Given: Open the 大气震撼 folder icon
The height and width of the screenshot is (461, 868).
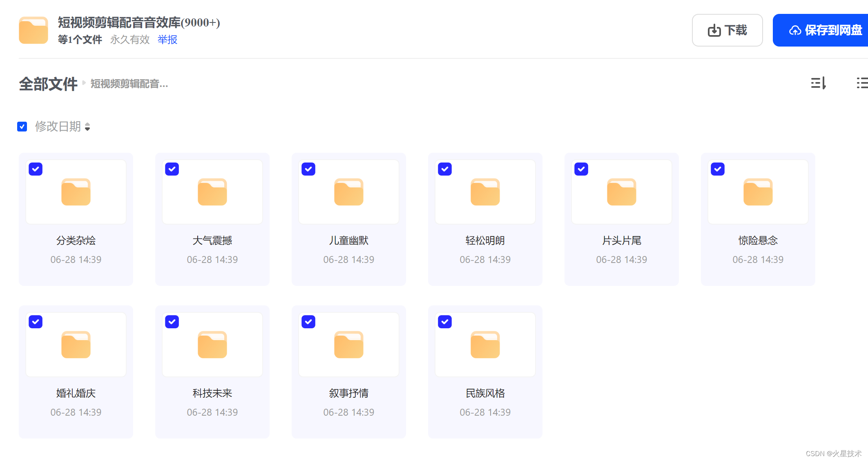Looking at the screenshot, I should pyautogui.click(x=212, y=192).
